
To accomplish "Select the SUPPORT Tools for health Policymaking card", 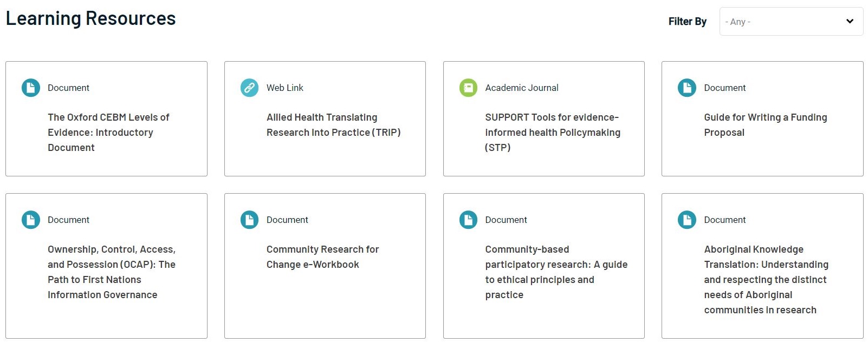I will point(551,132).
